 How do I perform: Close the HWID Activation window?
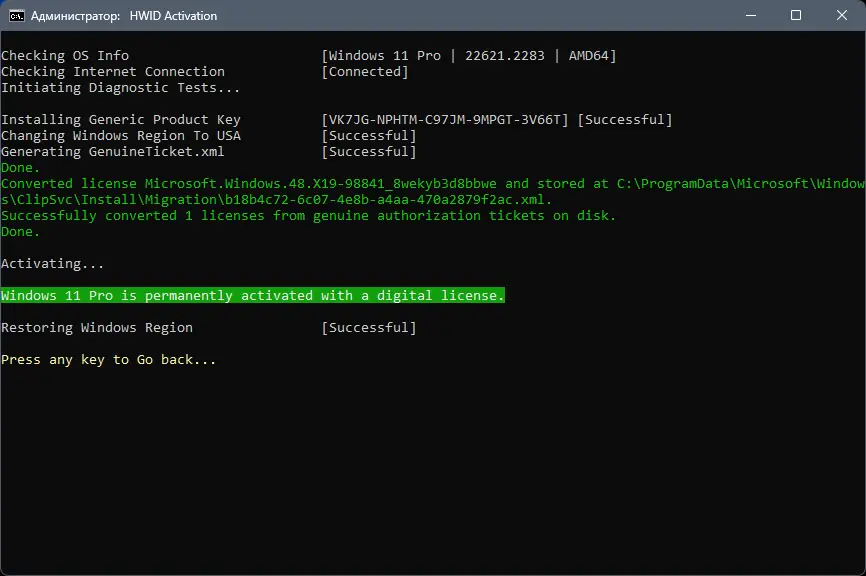(841, 16)
